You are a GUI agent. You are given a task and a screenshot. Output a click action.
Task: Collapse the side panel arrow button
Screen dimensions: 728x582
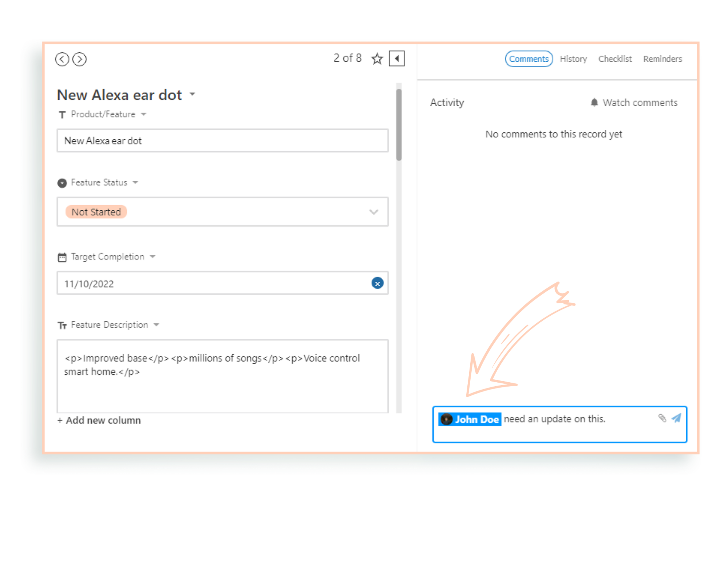tap(396, 59)
